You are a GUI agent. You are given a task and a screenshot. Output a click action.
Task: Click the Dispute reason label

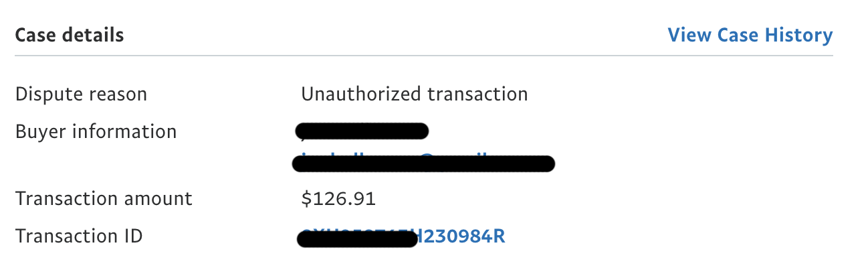click(x=81, y=94)
